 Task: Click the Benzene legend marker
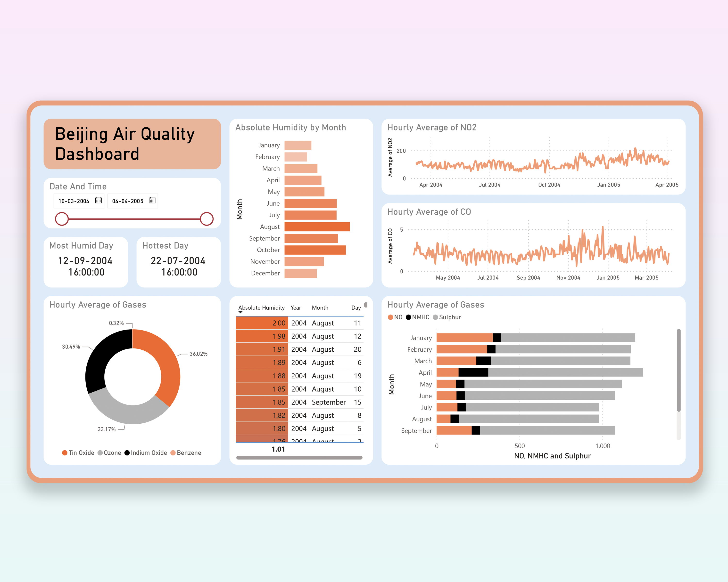[173, 453]
